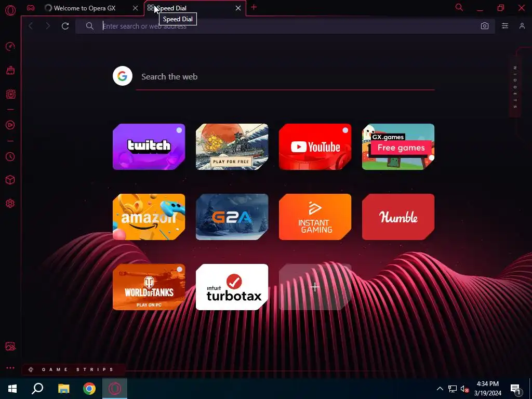Click the muted volume tray icon
The height and width of the screenshot is (399, 532).
coord(464,389)
